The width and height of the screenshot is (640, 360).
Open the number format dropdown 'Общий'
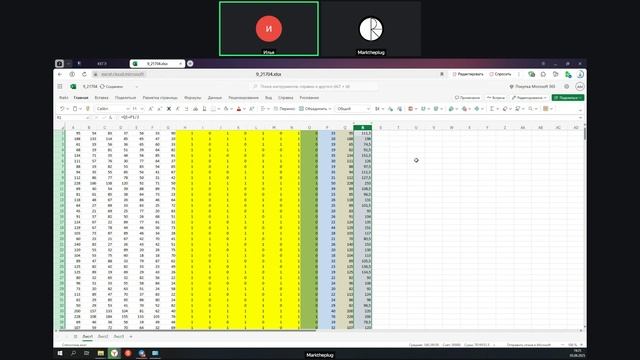click(353, 109)
